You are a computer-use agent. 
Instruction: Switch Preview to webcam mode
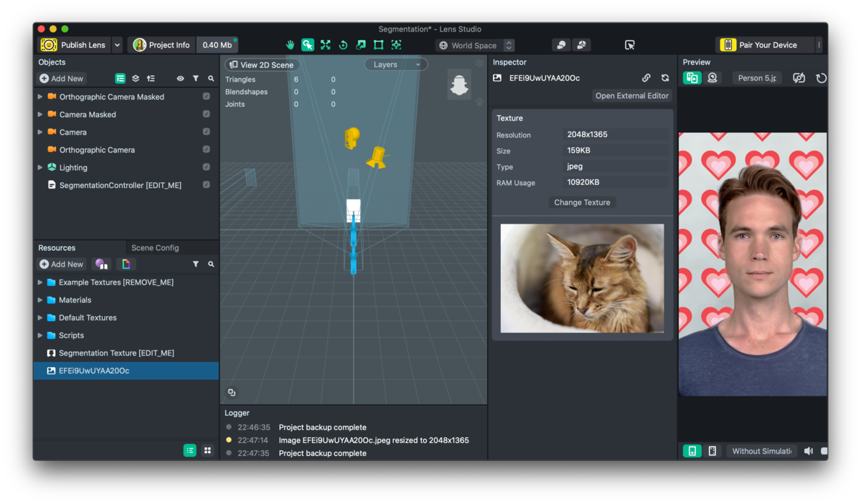pos(712,78)
